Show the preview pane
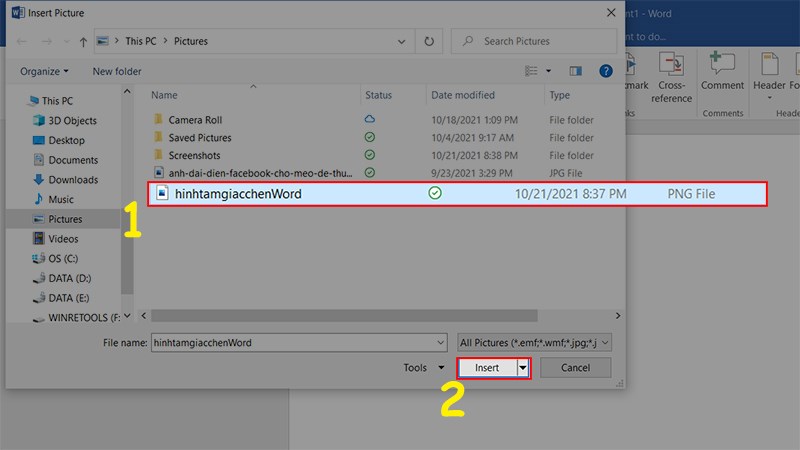 576,71
